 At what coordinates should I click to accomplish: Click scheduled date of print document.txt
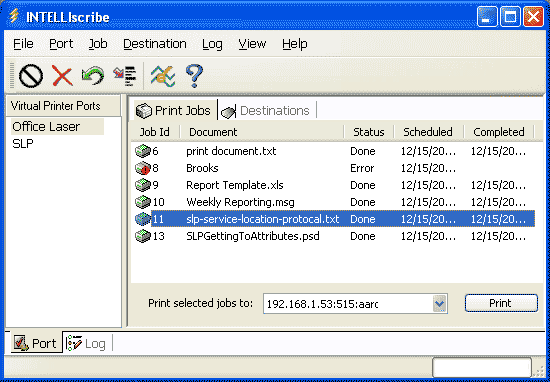(428, 151)
